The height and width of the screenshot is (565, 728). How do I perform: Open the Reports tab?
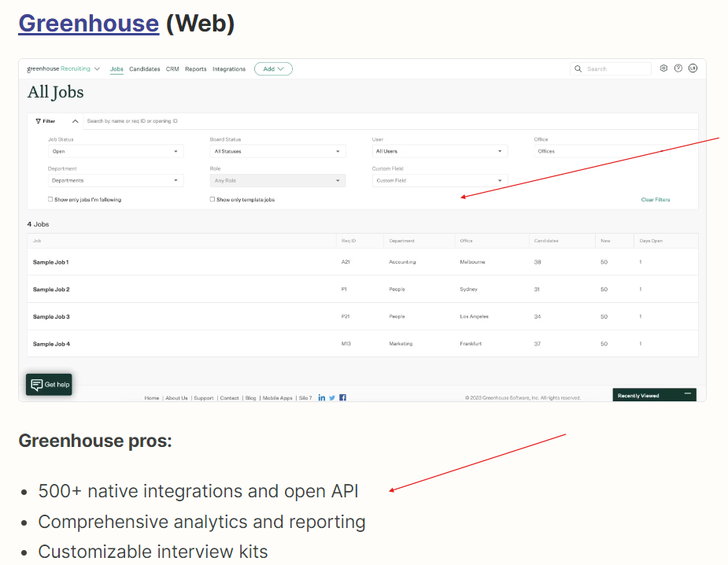click(195, 69)
